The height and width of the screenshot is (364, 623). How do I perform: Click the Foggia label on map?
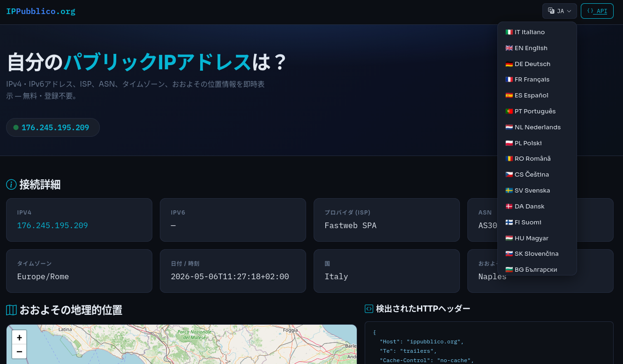(291, 330)
